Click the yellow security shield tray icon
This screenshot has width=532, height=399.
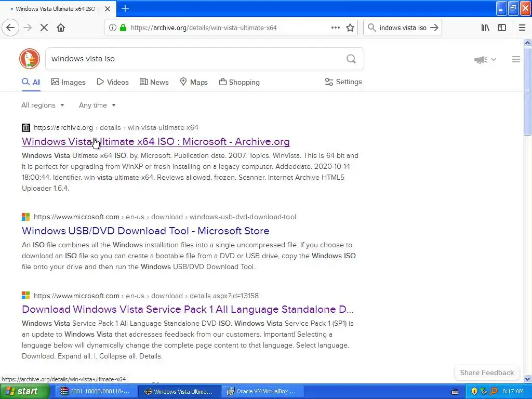pyautogui.click(x=474, y=391)
